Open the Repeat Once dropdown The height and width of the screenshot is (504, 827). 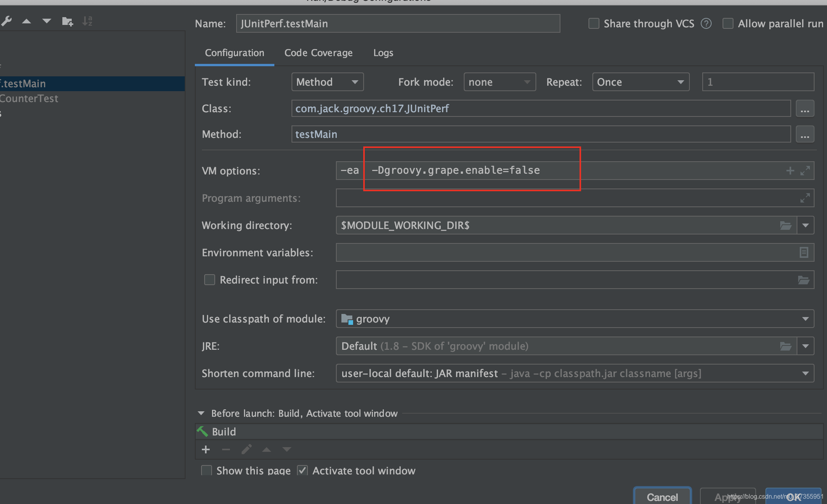click(x=640, y=82)
